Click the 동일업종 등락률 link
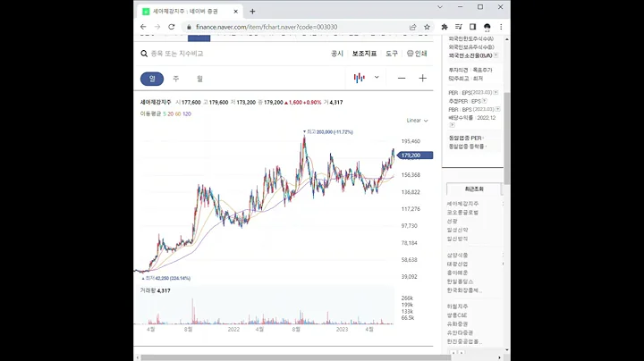Viewport: 644px width, 361px height. pyautogui.click(x=468, y=147)
